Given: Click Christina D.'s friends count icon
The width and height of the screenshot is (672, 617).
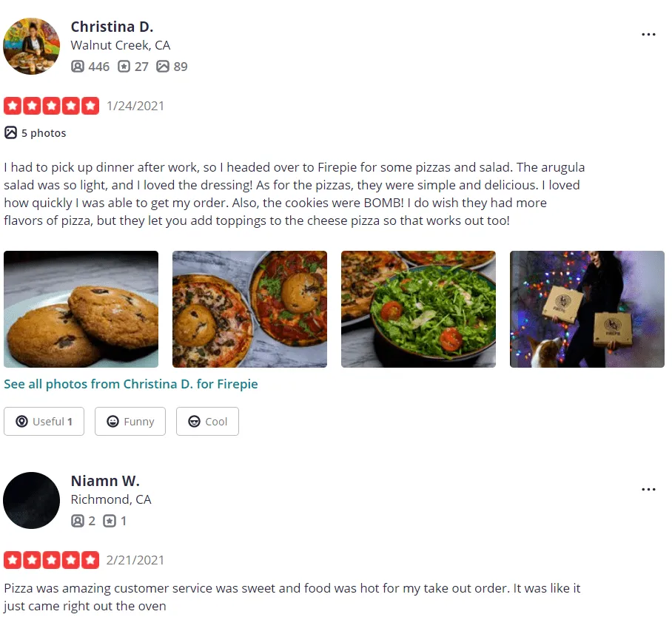Looking at the screenshot, I should (78, 67).
